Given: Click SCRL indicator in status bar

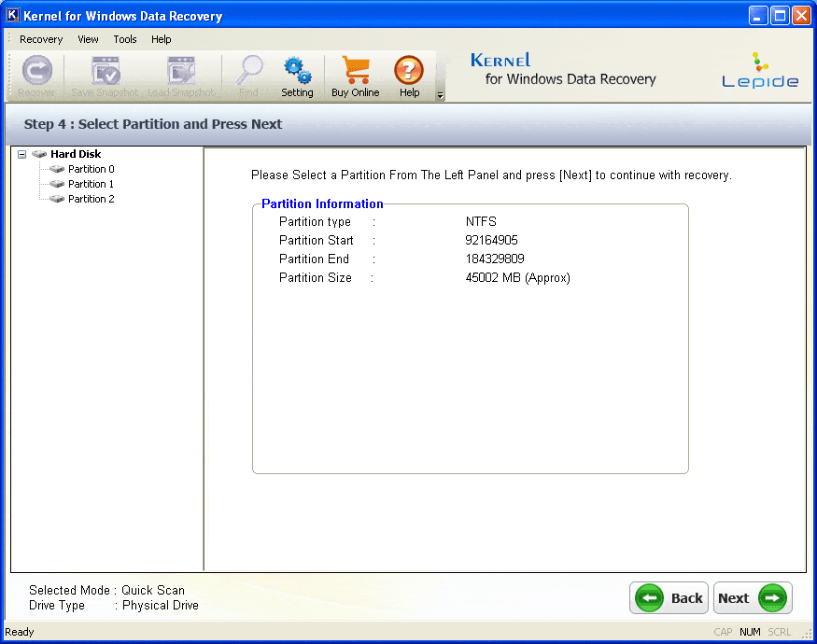Looking at the screenshot, I should pos(779,632).
